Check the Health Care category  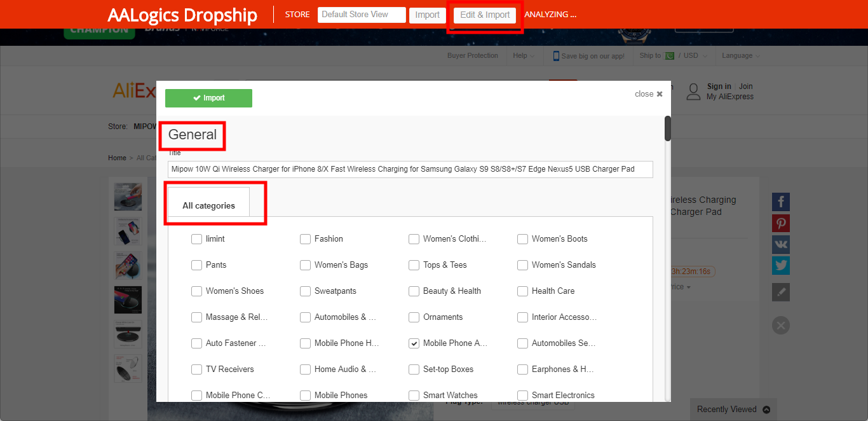(x=522, y=291)
